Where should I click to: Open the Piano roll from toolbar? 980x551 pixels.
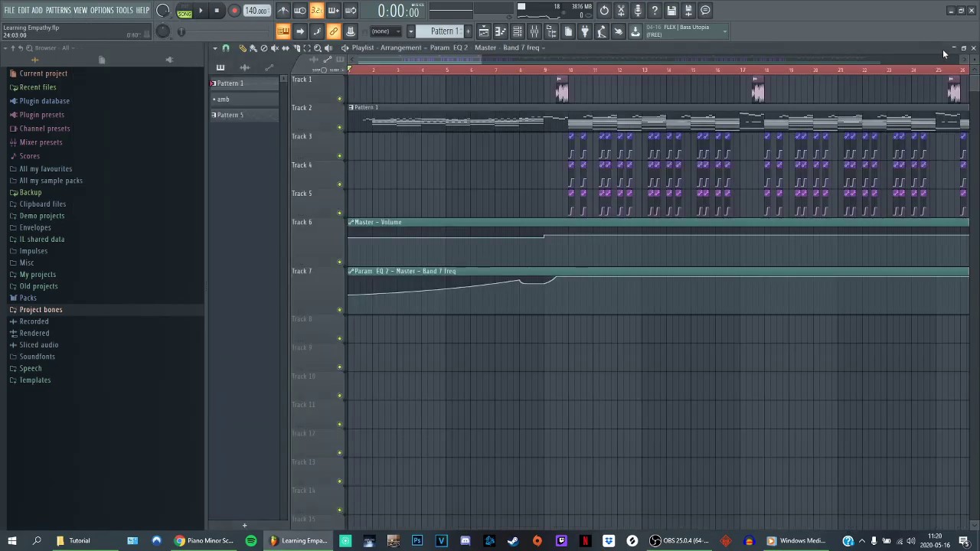501,31
